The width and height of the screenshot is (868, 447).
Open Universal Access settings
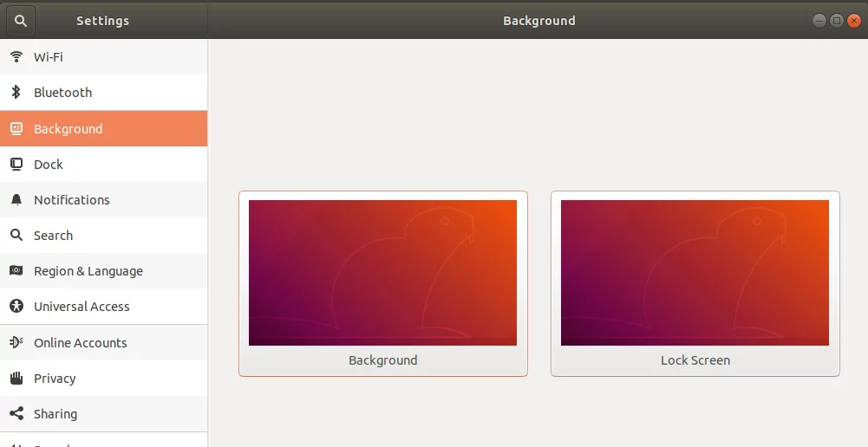pos(103,306)
